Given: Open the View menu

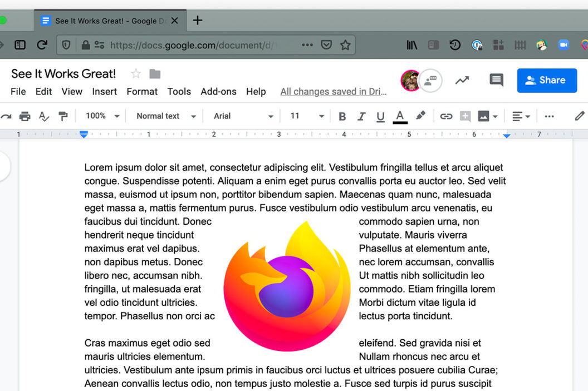Looking at the screenshot, I should (x=72, y=92).
